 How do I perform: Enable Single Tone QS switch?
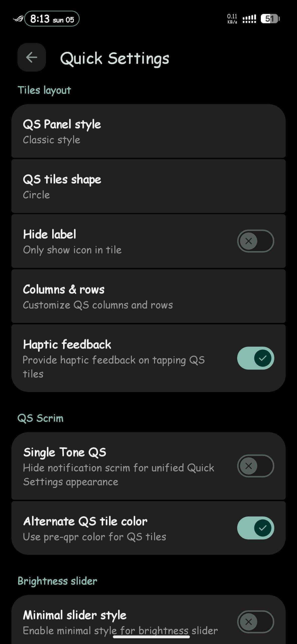tap(255, 466)
